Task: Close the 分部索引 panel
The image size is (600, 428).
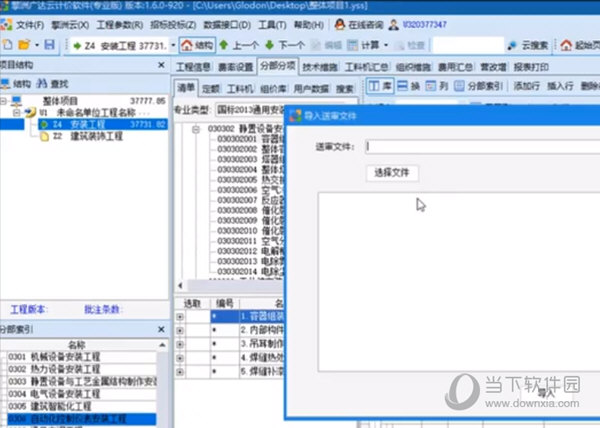Action: 161,329
